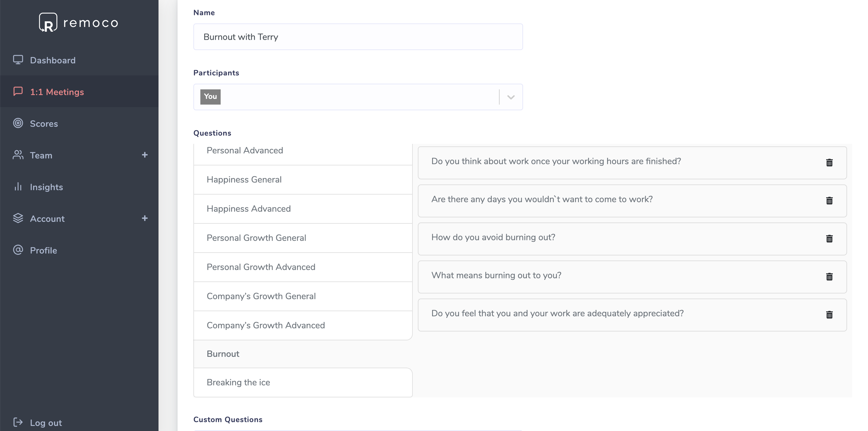Expand the Account submenu plus
The image size is (868, 431).
tap(145, 218)
